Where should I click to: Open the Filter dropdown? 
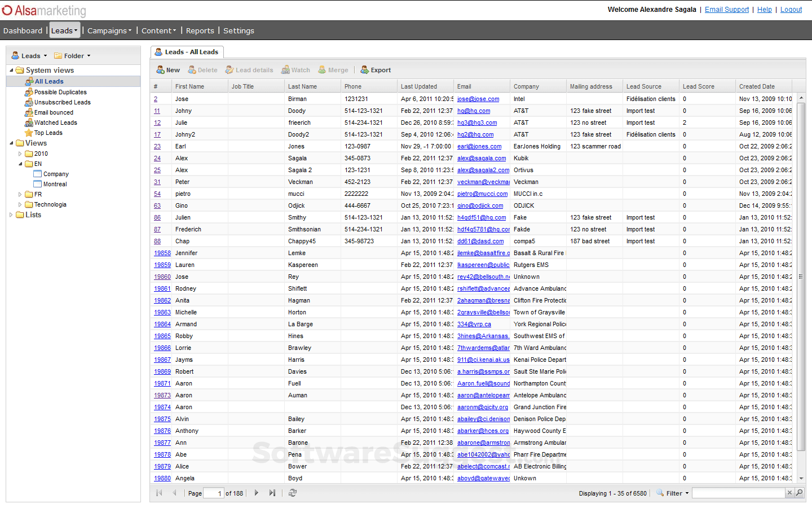point(674,493)
